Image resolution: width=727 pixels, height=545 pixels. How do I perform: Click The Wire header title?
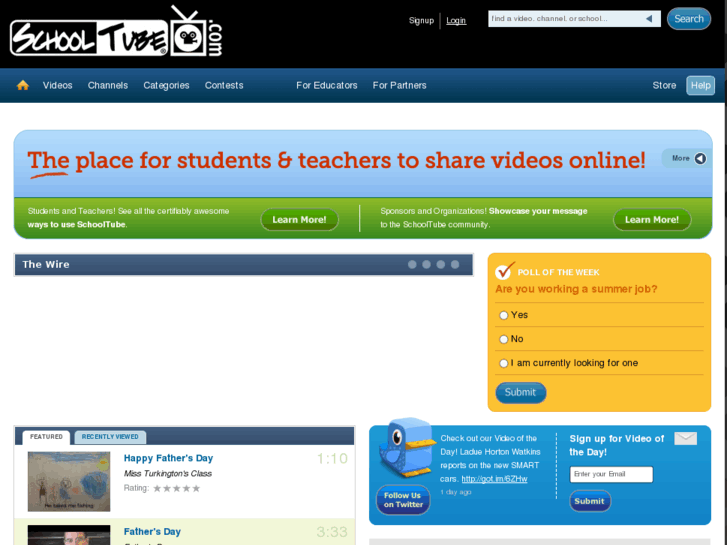pos(46,264)
